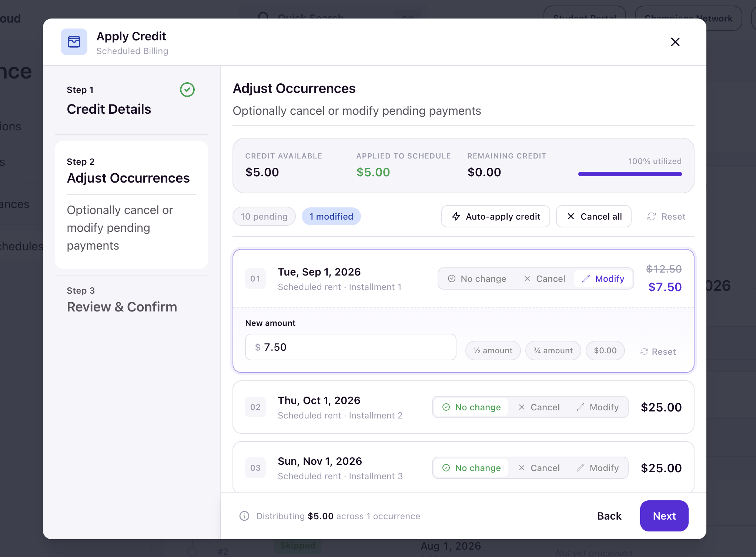Click the 03 occurrence number badge

tap(255, 468)
